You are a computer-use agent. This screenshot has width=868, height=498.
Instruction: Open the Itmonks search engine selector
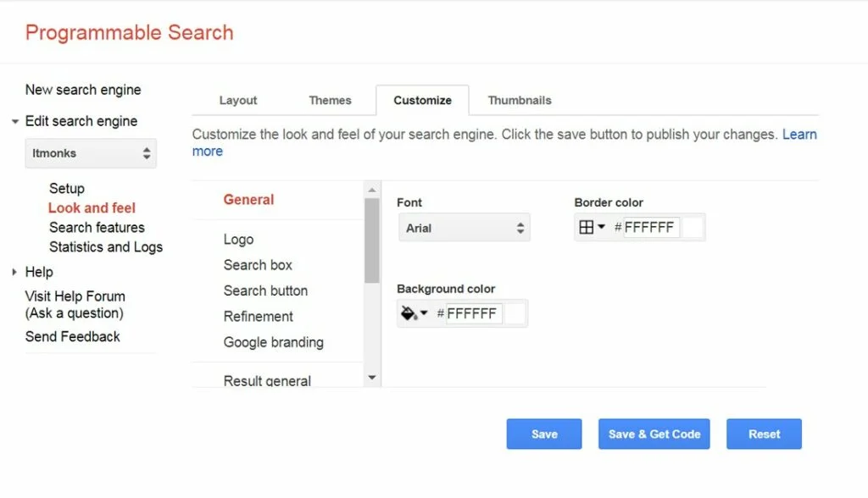(91, 153)
